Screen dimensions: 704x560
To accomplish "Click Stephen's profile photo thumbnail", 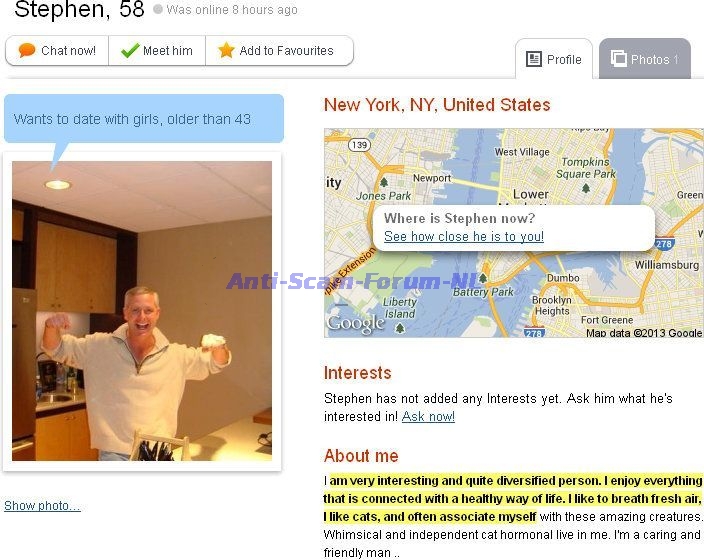I will [x=142, y=311].
